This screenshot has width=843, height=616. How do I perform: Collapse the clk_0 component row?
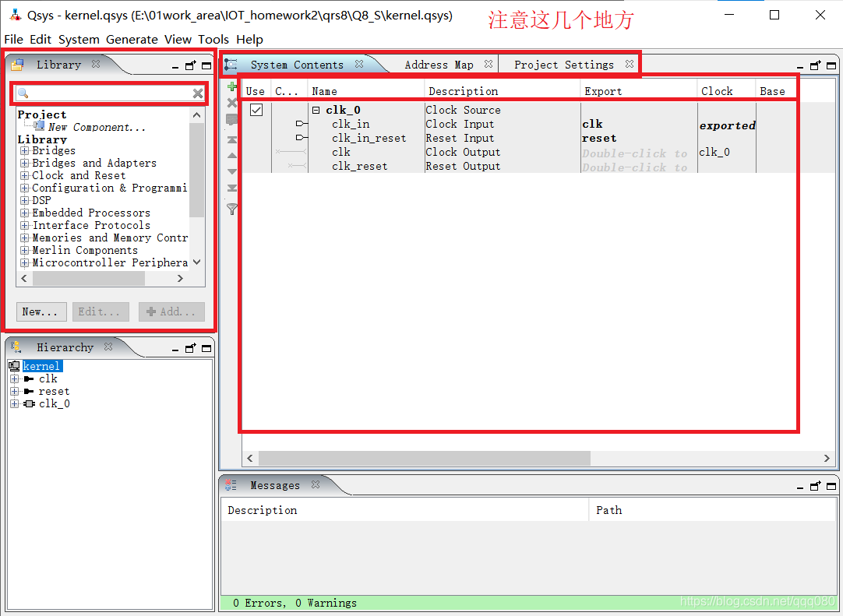(316, 110)
